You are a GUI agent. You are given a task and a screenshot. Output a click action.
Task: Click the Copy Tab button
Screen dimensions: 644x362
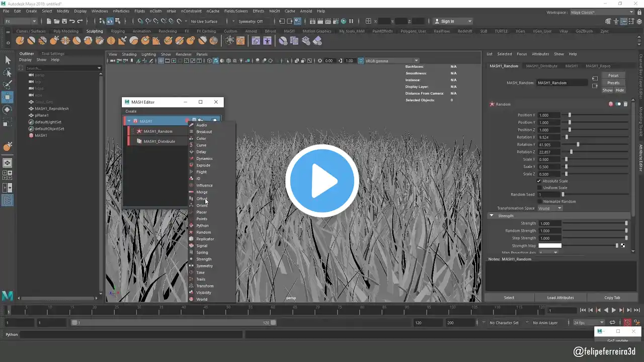point(612,298)
